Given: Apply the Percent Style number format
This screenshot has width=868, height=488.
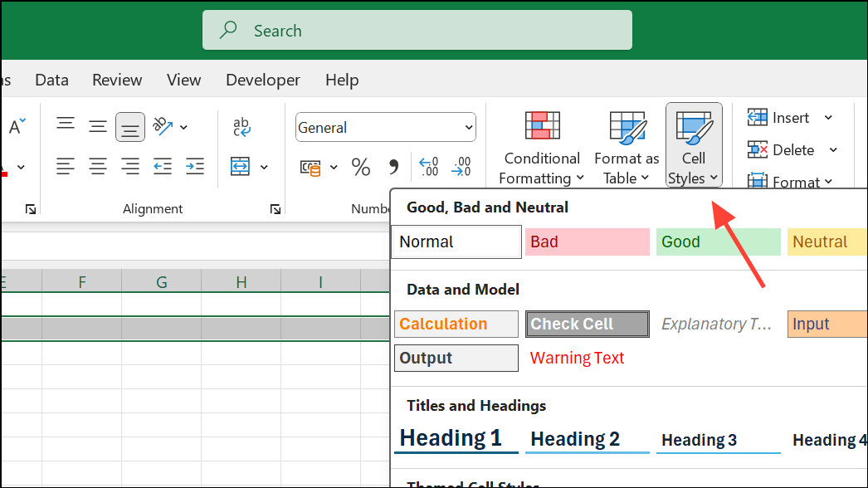Looking at the screenshot, I should [x=360, y=167].
